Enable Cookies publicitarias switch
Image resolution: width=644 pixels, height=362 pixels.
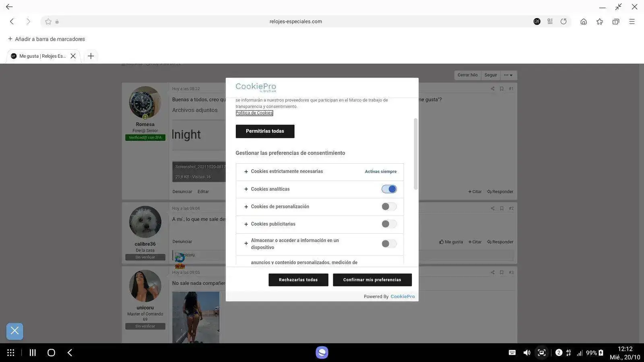pos(389,224)
